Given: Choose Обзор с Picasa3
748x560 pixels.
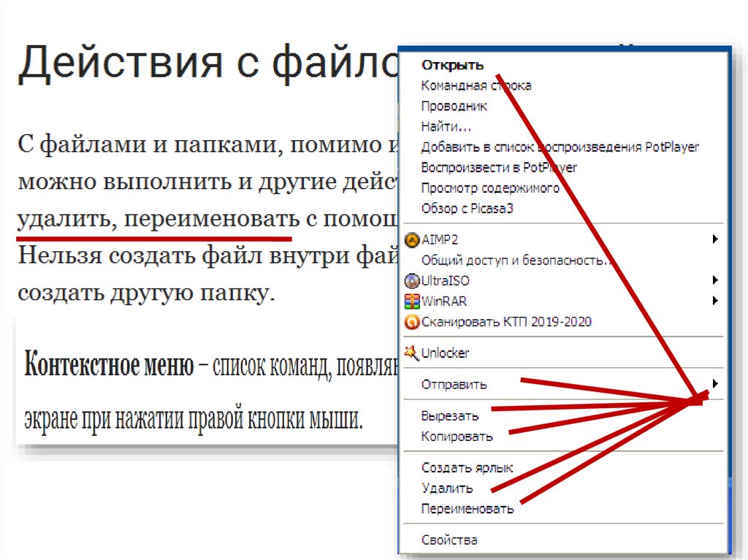Looking at the screenshot, I should click(x=467, y=209).
